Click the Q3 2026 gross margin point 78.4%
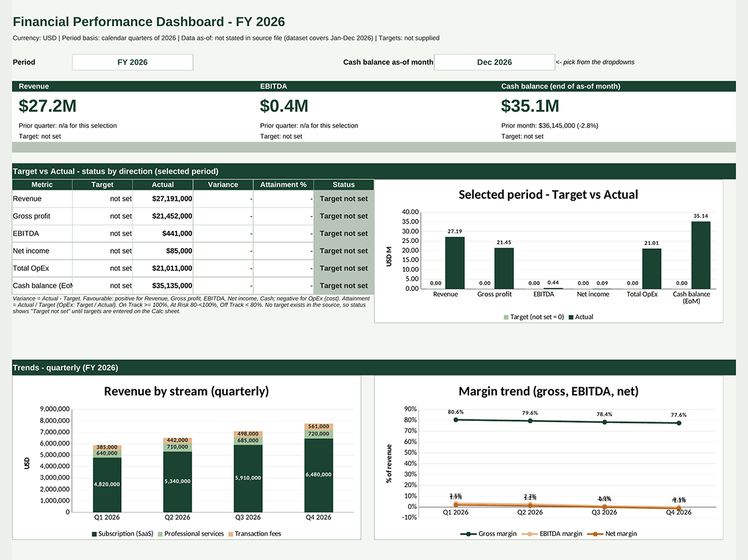This screenshot has height=560, width=748. pyautogui.click(x=604, y=422)
